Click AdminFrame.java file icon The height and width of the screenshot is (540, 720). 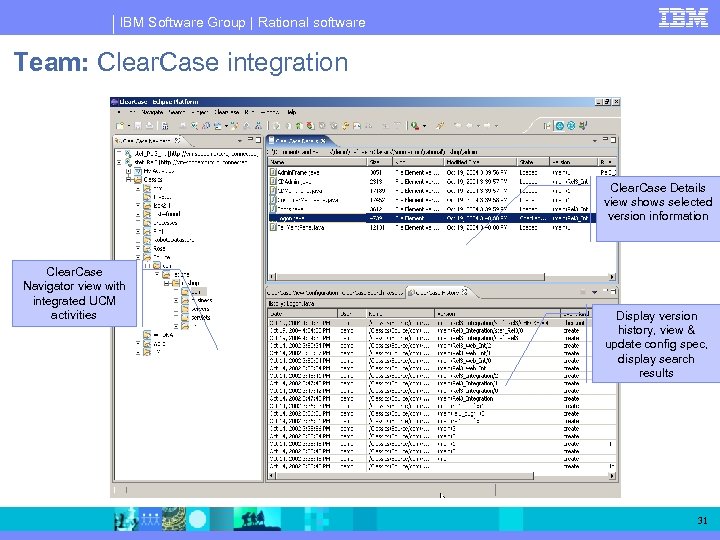(273, 173)
